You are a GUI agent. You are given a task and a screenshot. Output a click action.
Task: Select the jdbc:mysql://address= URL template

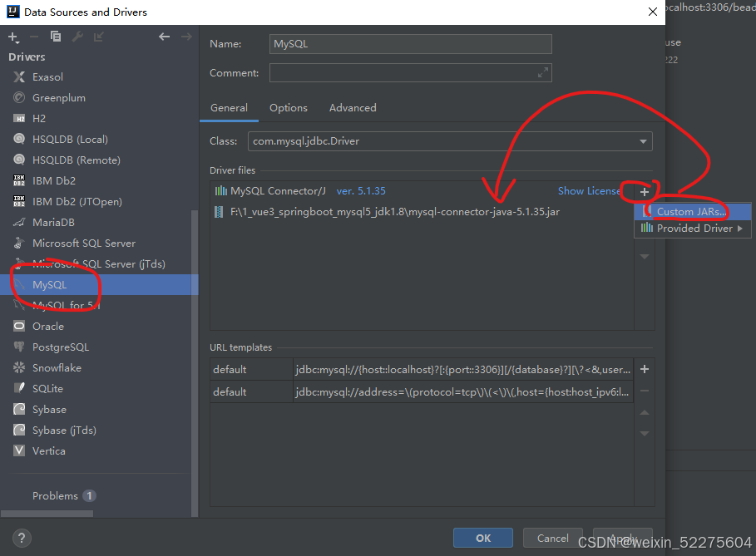pyautogui.click(x=422, y=391)
